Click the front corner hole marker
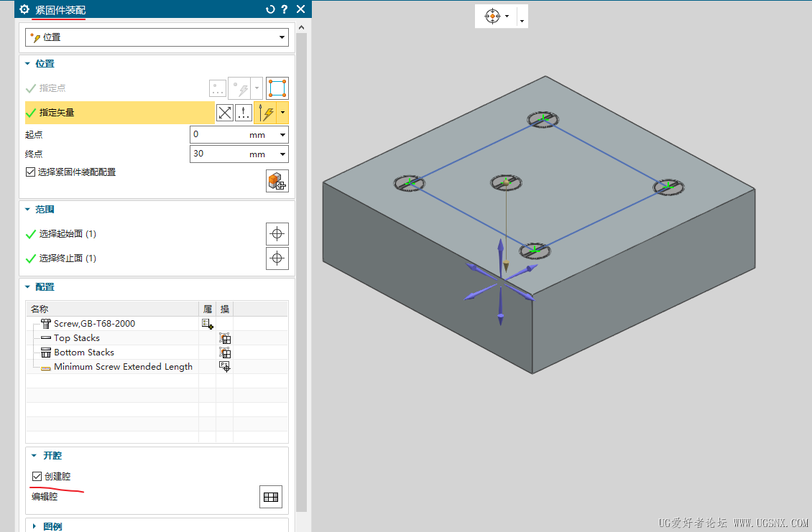The image size is (812, 532). coord(535,251)
